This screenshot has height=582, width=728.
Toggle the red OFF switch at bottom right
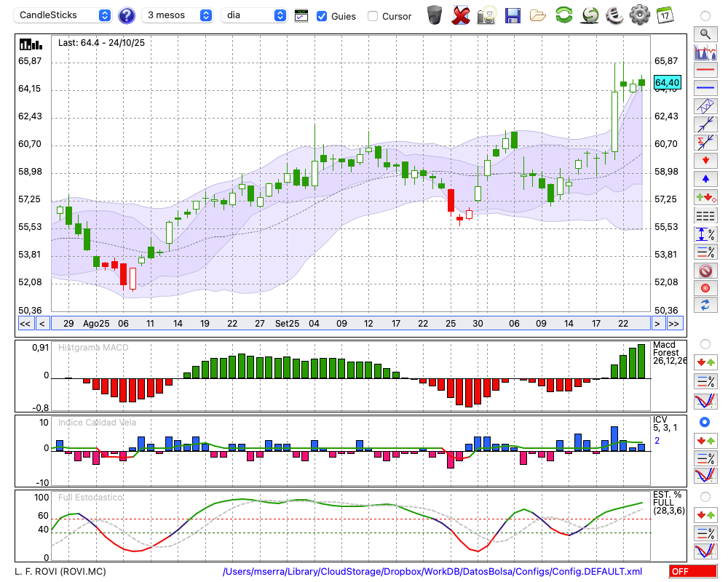coord(693,571)
